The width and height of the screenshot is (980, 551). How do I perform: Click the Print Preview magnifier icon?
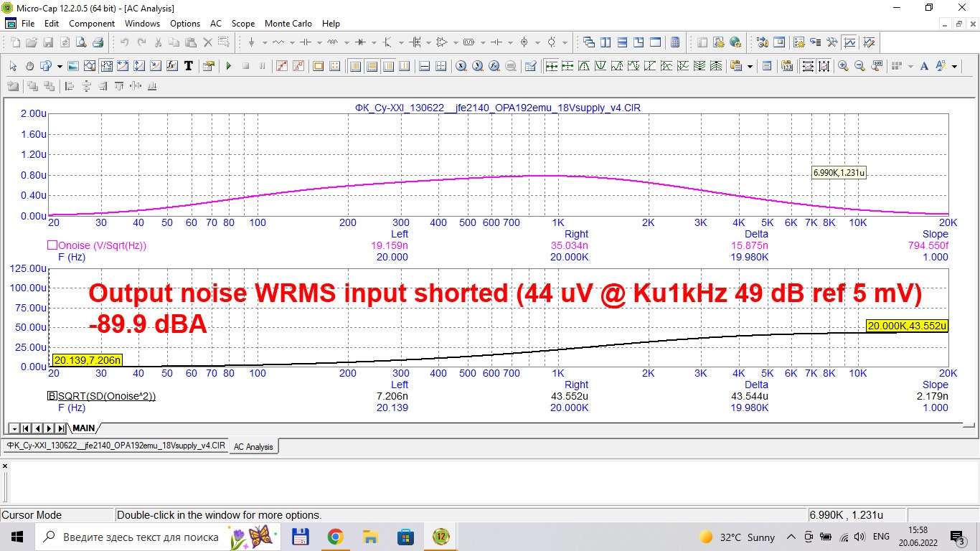tap(81, 42)
